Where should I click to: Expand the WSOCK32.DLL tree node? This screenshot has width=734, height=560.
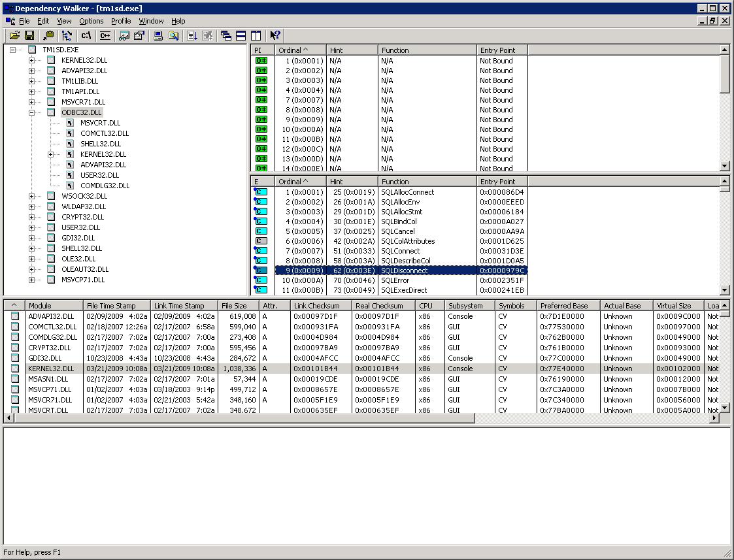point(31,196)
